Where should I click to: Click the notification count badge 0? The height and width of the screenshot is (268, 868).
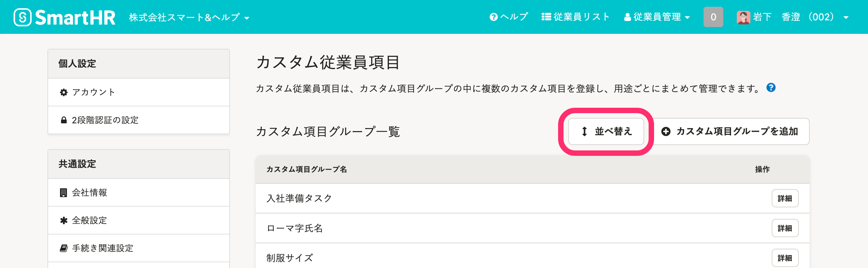pos(713,17)
